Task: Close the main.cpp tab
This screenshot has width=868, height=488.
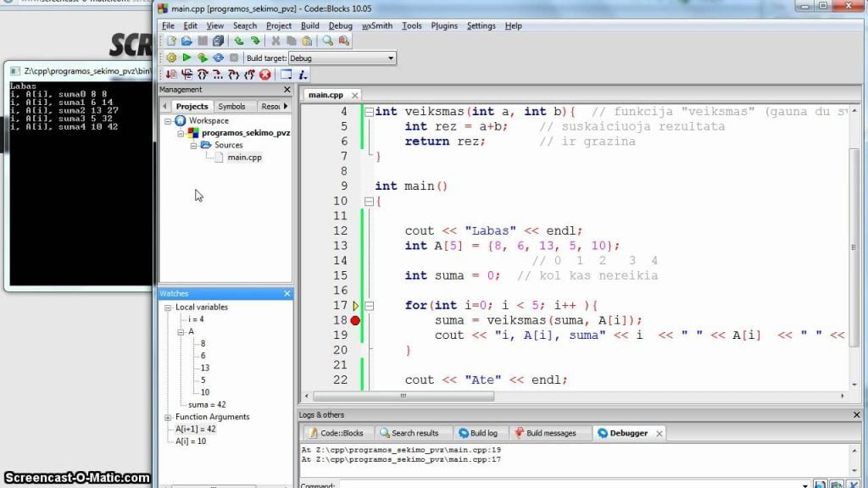Action: (x=355, y=95)
